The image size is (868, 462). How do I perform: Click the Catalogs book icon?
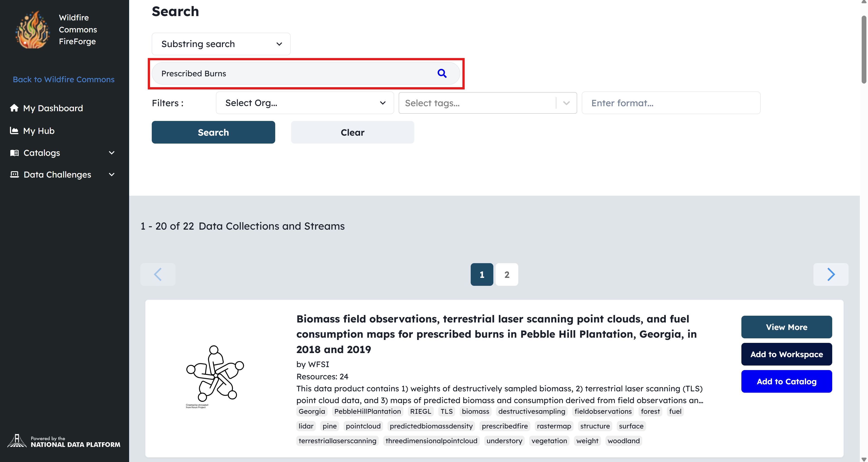[x=14, y=153]
